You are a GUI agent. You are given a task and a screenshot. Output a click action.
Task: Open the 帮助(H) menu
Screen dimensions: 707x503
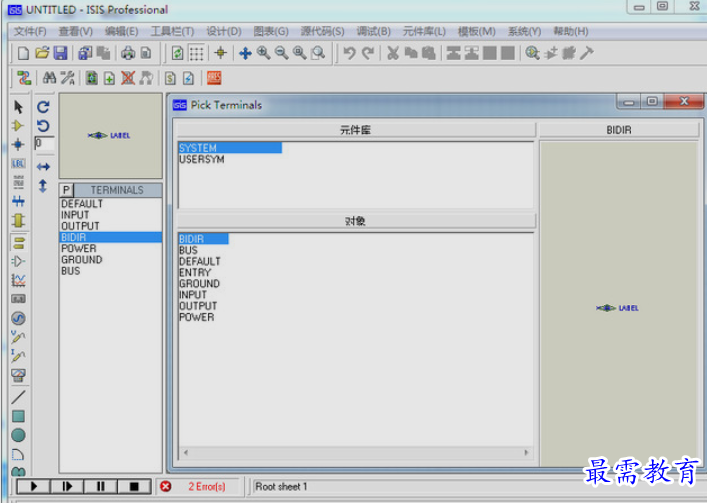pos(570,32)
